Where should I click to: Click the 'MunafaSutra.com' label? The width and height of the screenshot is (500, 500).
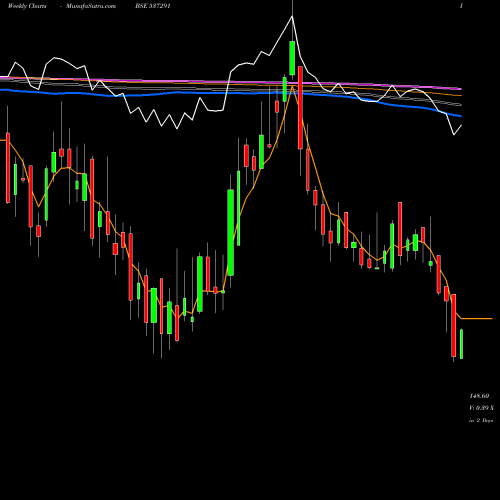coord(91,6)
